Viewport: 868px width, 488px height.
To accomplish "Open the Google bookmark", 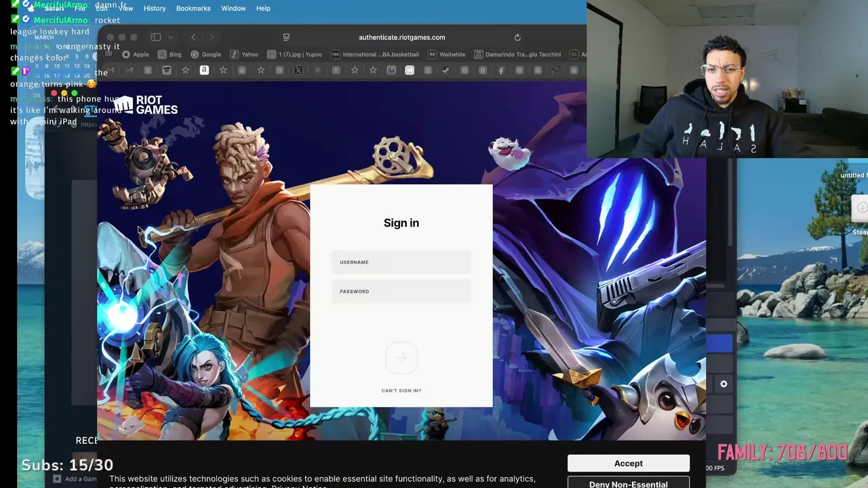I will (206, 54).
